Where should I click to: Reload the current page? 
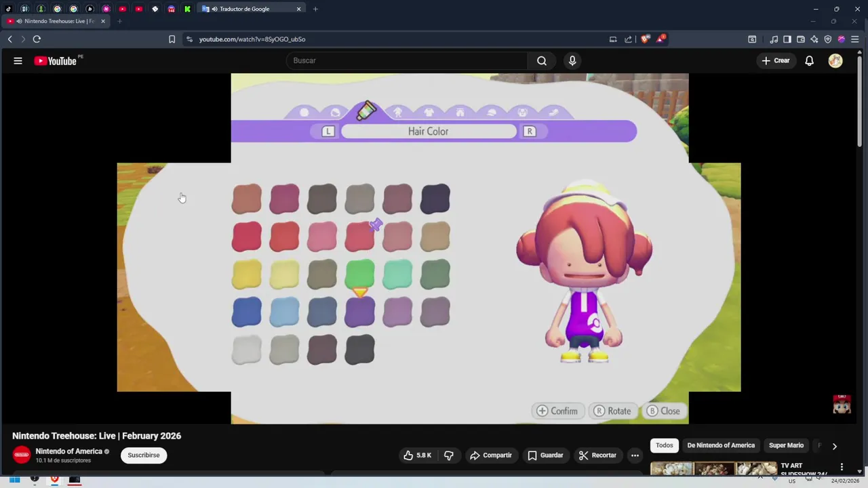tap(37, 39)
